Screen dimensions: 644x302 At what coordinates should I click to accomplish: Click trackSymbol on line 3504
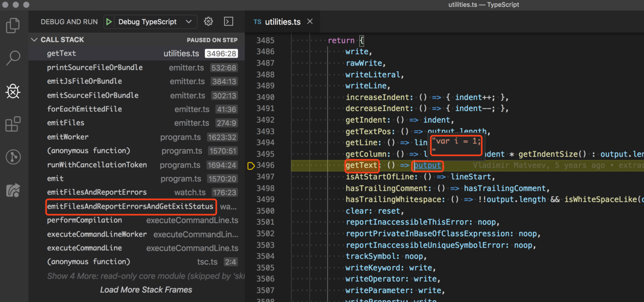click(x=372, y=256)
